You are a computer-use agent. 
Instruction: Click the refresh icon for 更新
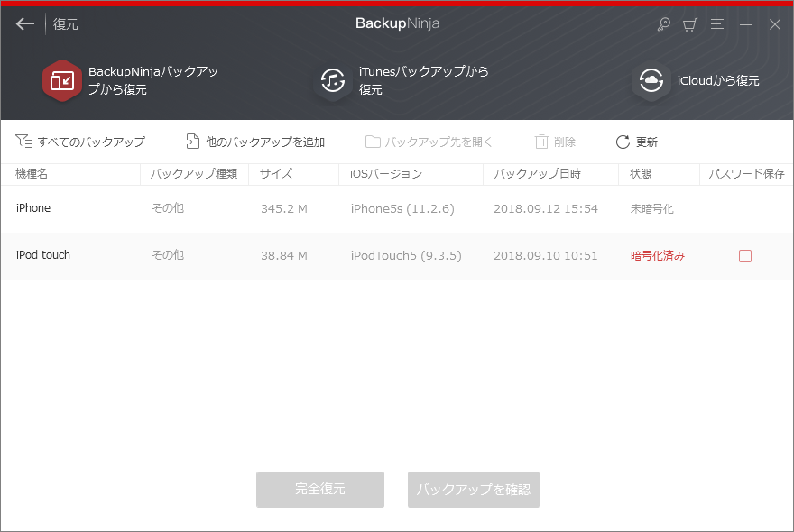(x=623, y=142)
